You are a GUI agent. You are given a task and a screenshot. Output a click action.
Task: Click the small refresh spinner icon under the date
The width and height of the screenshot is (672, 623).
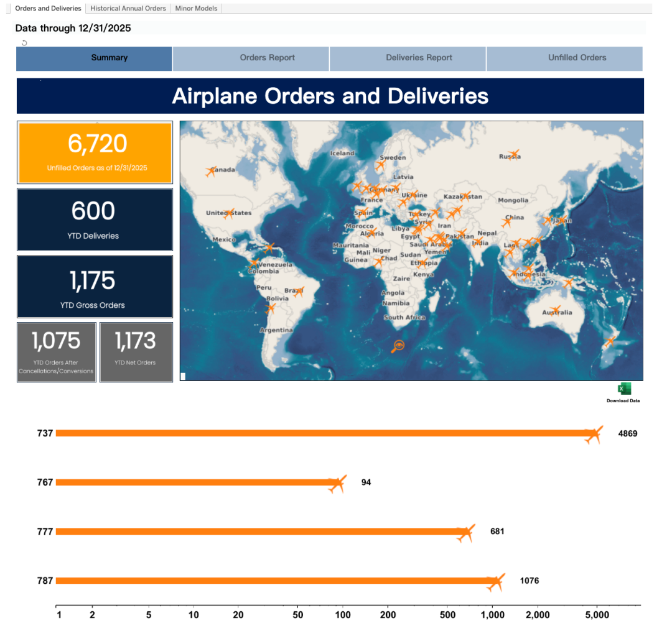coord(24,43)
